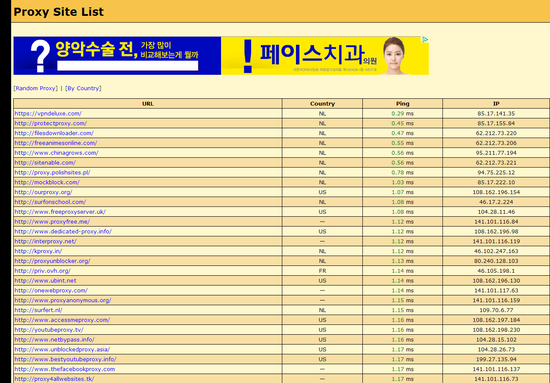Select IP address 85.17.141.35
Screen dimensions: 550x383
click(496, 114)
